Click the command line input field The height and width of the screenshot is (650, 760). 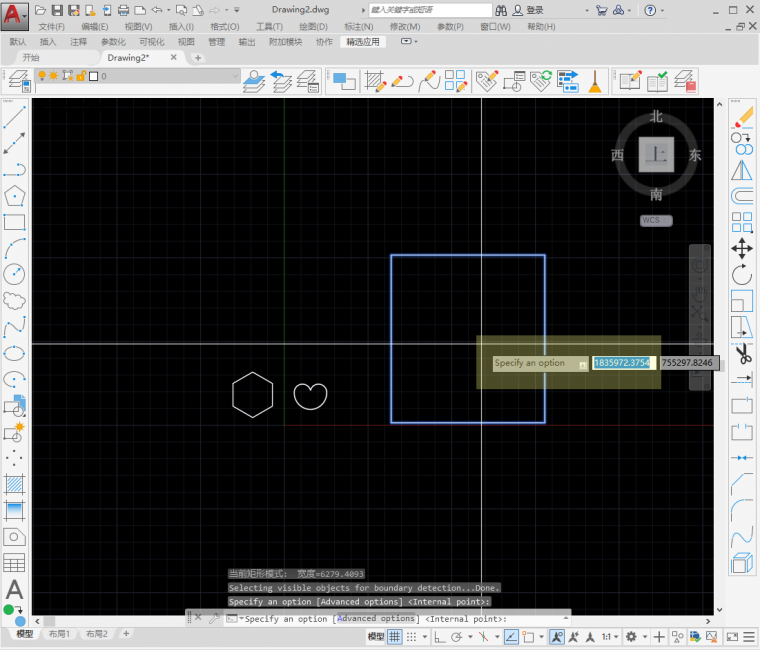[x=400, y=618]
